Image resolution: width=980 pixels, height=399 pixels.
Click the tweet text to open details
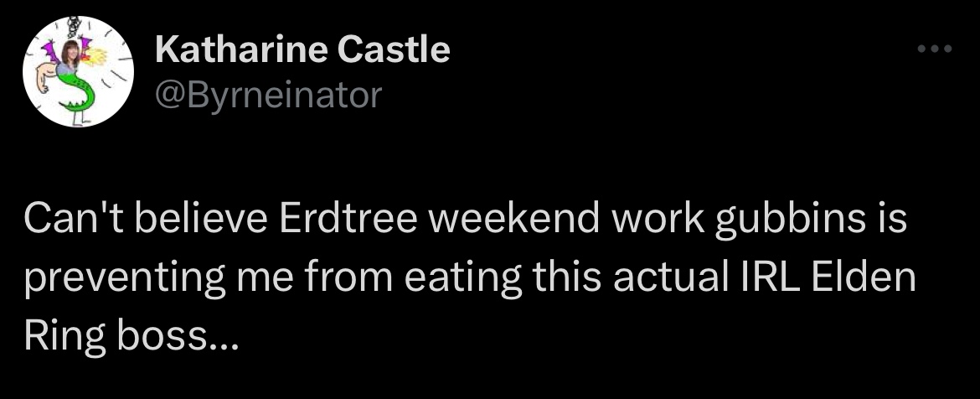tap(469, 278)
